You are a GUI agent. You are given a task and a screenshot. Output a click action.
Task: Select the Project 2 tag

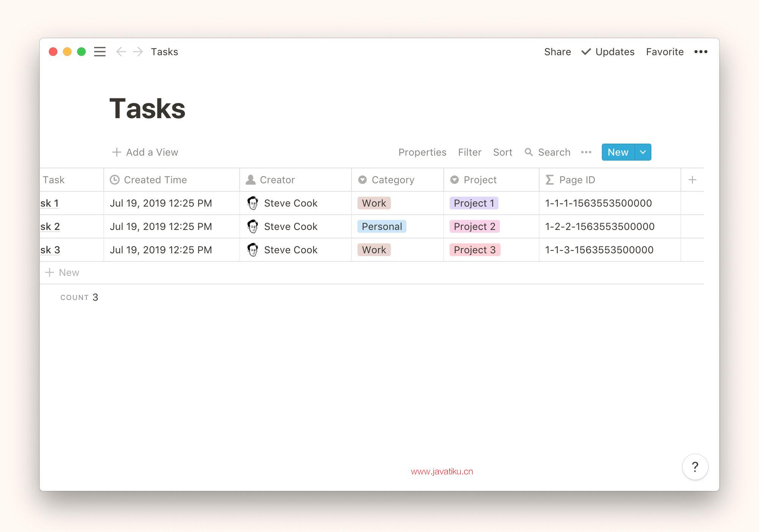(474, 226)
